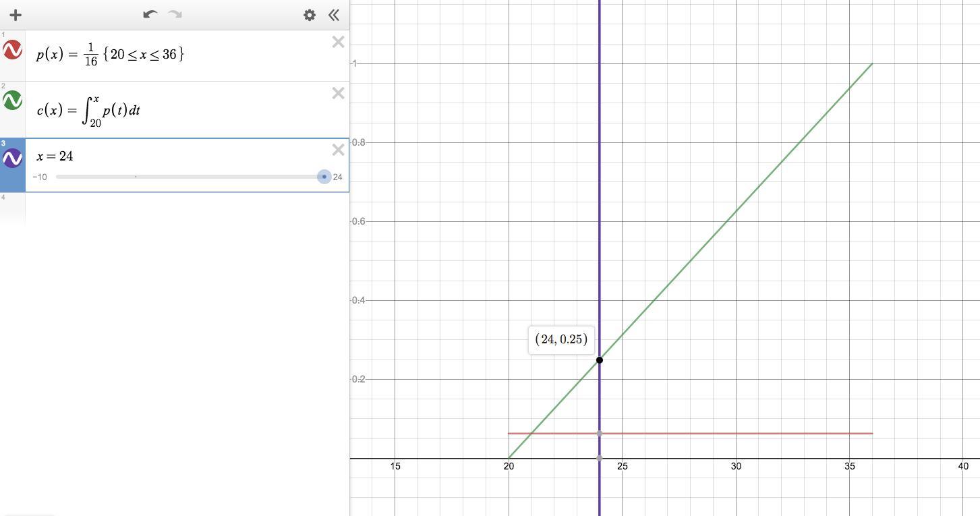Image resolution: width=980 pixels, height=516 pixels.
Task: Click the gray point on x-axis at 24
Action: [600, 459]
